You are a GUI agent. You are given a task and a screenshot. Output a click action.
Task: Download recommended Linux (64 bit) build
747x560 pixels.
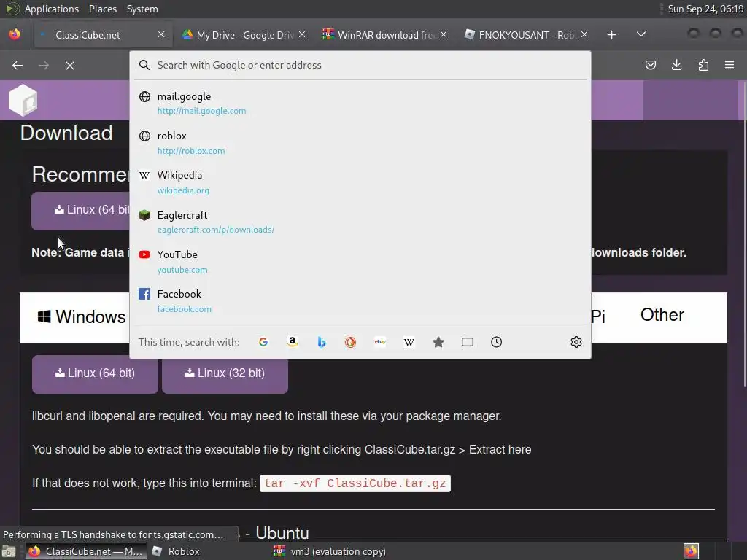tap(80, 211)
